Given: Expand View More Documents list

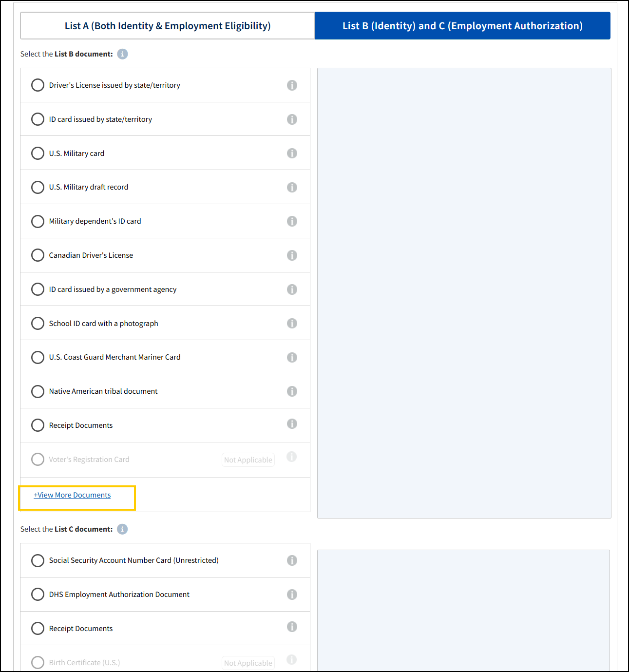Looking at the screenshot, I should 72,495.
